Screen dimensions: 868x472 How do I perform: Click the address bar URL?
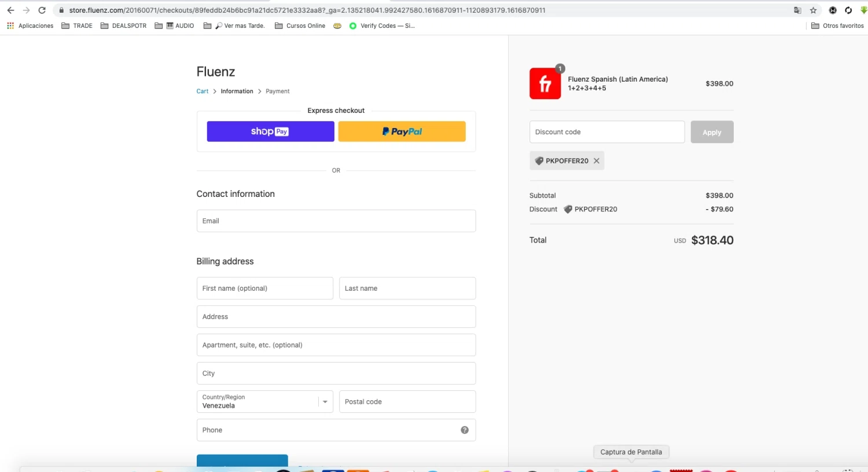pos(307,10)
